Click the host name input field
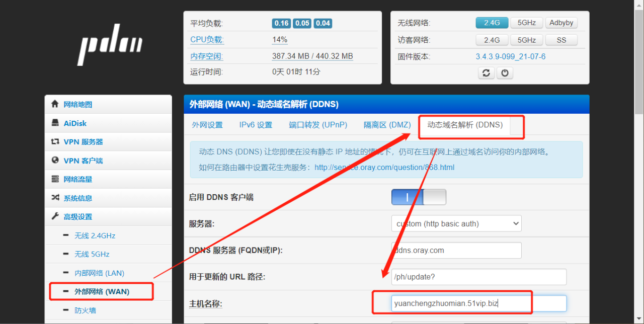This screenshot has height=324, width=644. pyautogui.click(x=479, y=303)
